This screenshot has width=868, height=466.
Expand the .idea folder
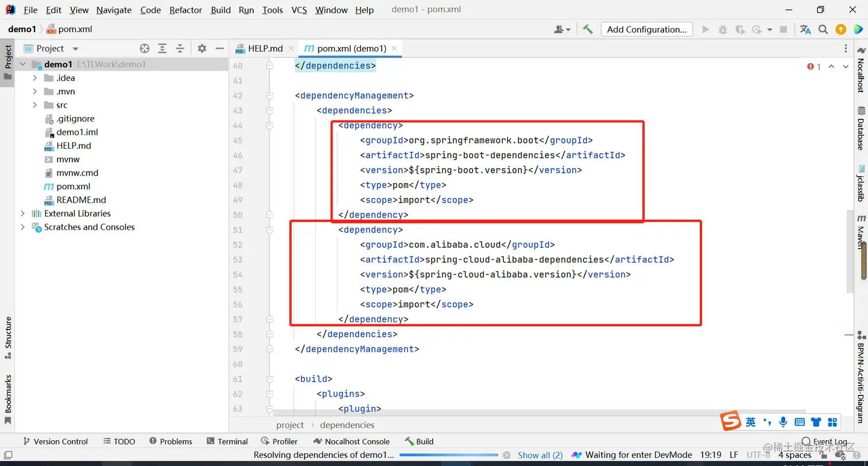(35, 78)
